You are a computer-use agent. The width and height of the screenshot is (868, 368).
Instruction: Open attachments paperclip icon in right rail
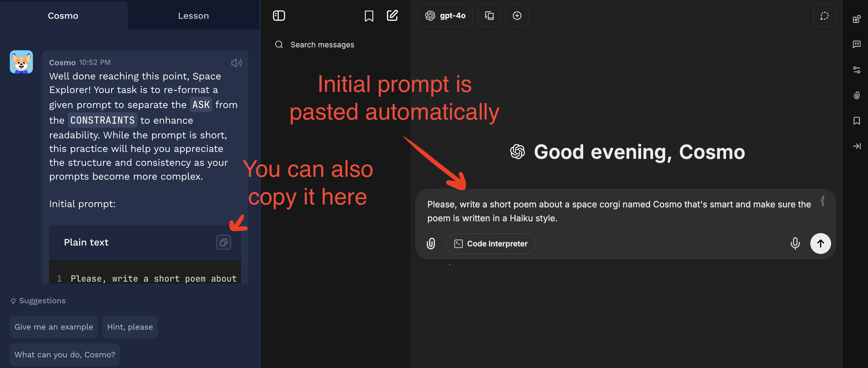click(856, 95)
